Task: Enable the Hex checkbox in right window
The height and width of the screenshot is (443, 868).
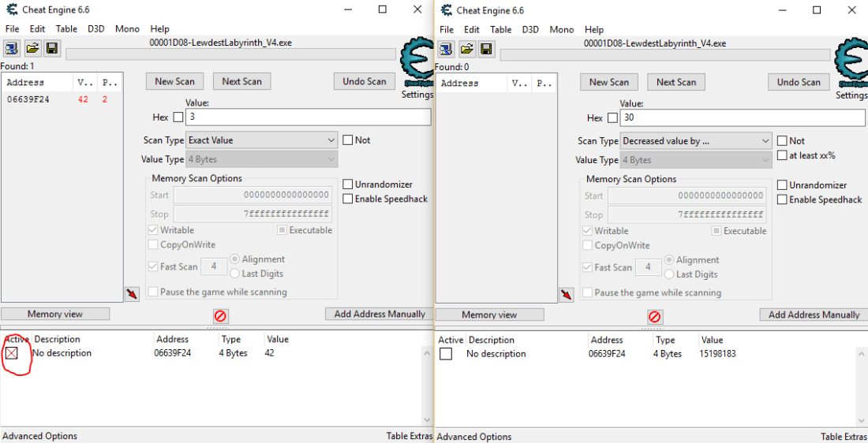Action: point(612,117)
